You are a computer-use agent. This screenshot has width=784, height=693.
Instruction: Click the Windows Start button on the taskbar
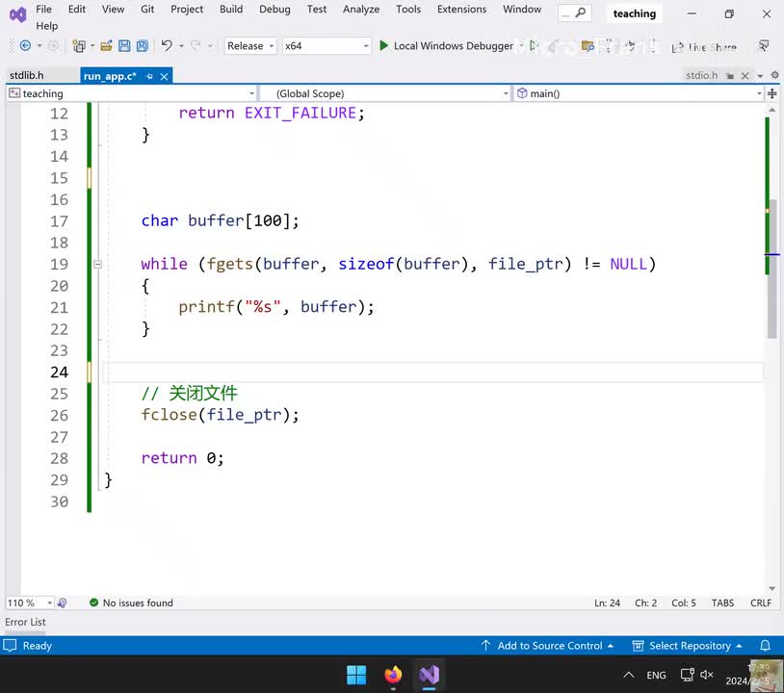click(356, 675)
